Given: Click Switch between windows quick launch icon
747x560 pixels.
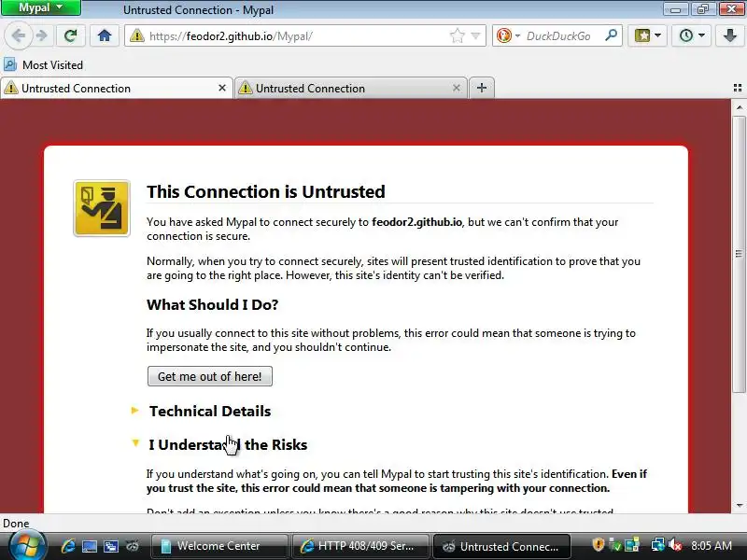Looking at the screenshot, I should (111, 546).
